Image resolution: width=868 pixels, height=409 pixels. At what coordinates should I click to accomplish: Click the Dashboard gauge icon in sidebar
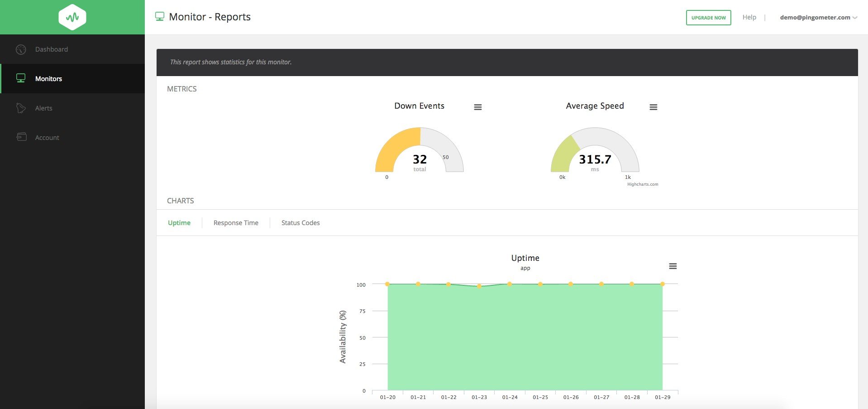pos(21,49)
